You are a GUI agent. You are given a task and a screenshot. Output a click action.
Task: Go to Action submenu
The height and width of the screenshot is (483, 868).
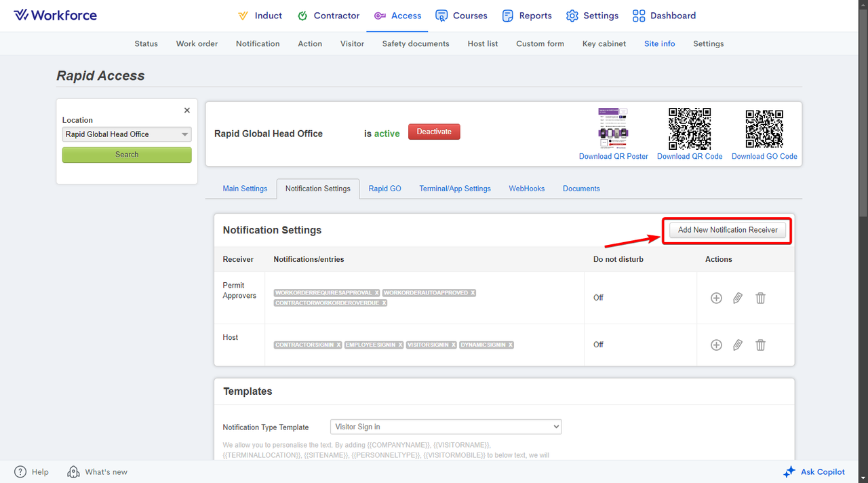tap(310, 43)
